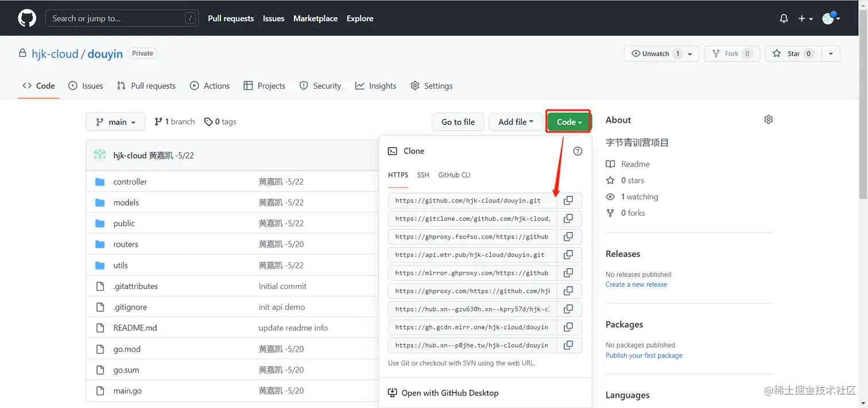Open the main branch selector

pos(115,122)
